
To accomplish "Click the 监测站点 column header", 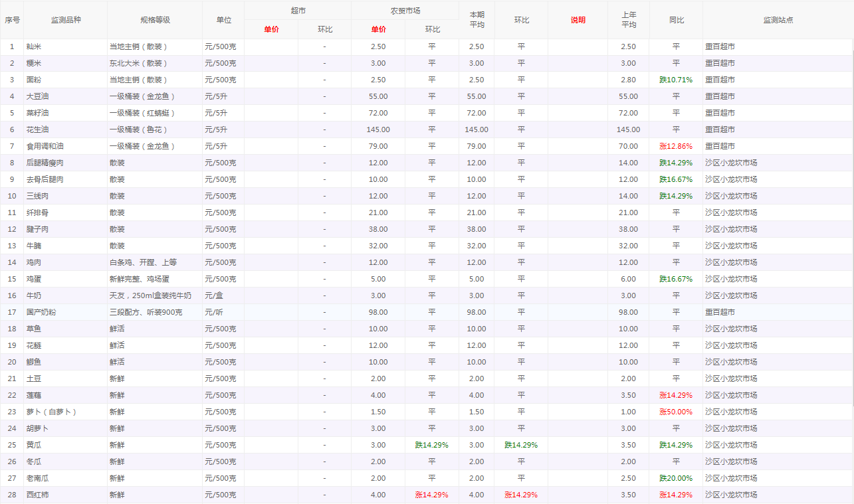I will pos(778,20).
